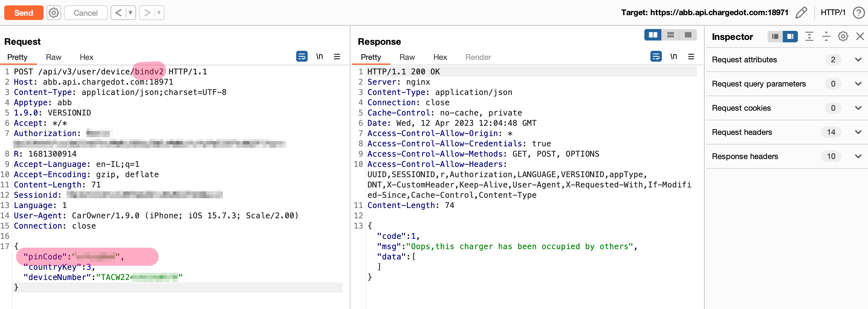Dock Inspector panel left icon
868x309 pixels.
775,36
